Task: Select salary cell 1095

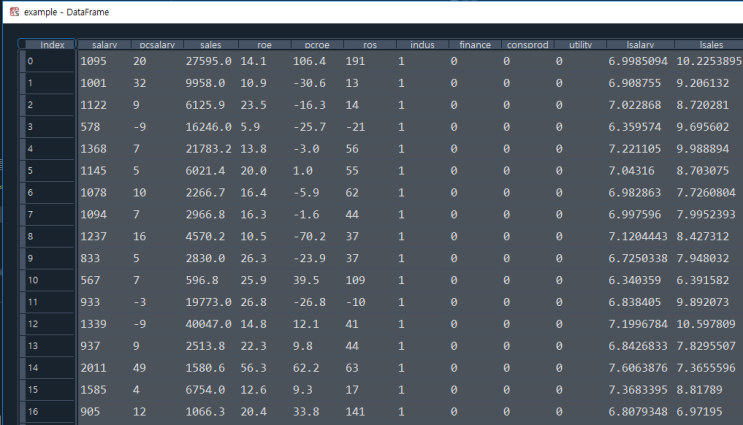Action: (93, 61)
